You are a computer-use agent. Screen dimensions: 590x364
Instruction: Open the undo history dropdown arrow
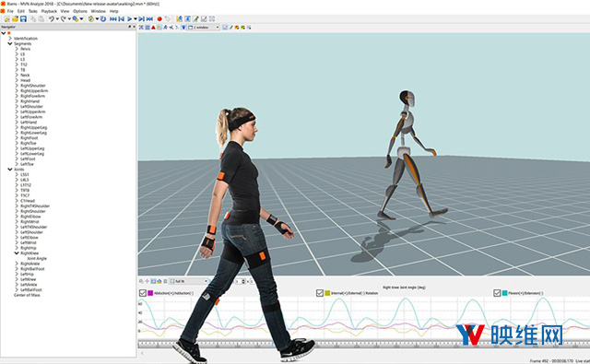coord(57,18)
